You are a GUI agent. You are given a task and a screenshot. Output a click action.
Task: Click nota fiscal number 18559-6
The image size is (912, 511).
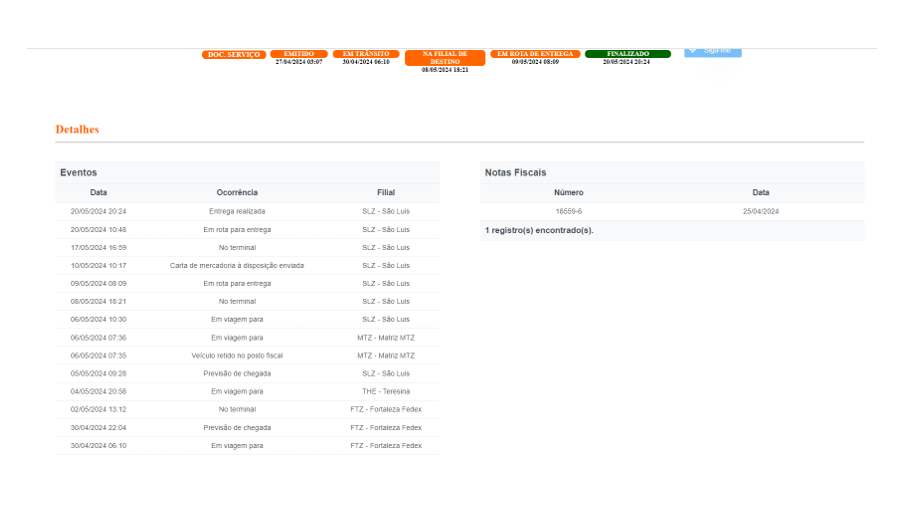(x=569, y=211)
